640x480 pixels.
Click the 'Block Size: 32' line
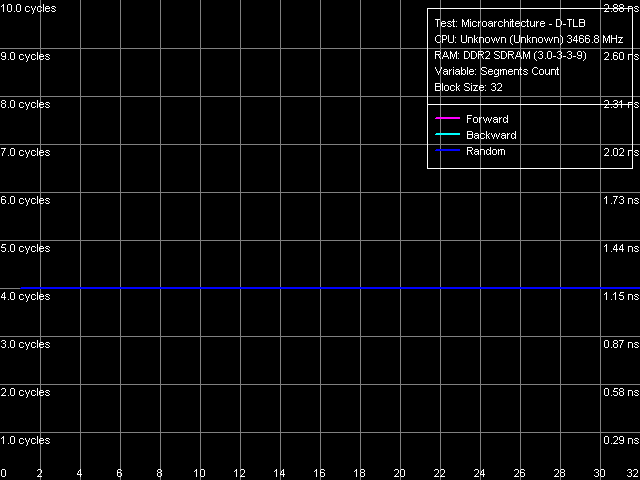[x=468, y=87]
